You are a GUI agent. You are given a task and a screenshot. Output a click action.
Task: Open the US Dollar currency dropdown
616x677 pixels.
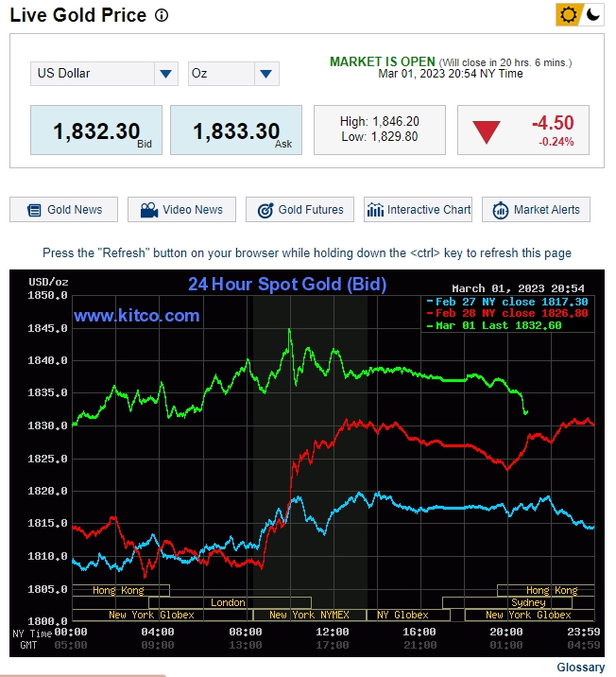(x=104, y=74)
